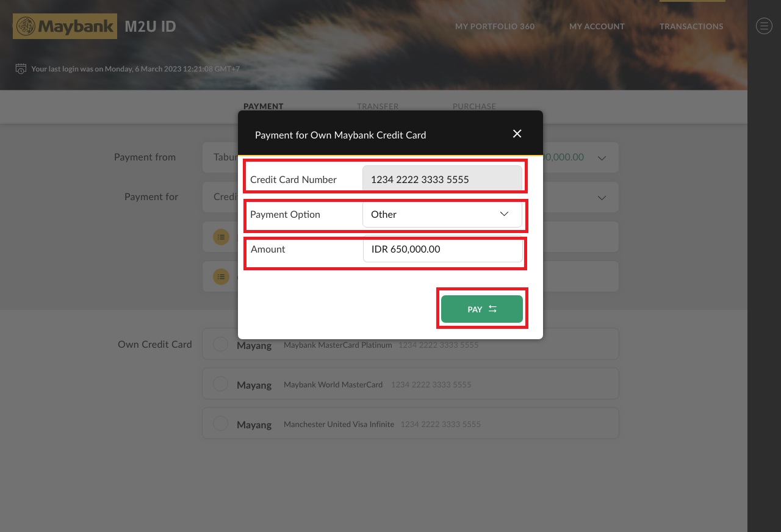The image size is (781, 532).
Task: Click the last login calendar icon
Action: click(21, 68)
